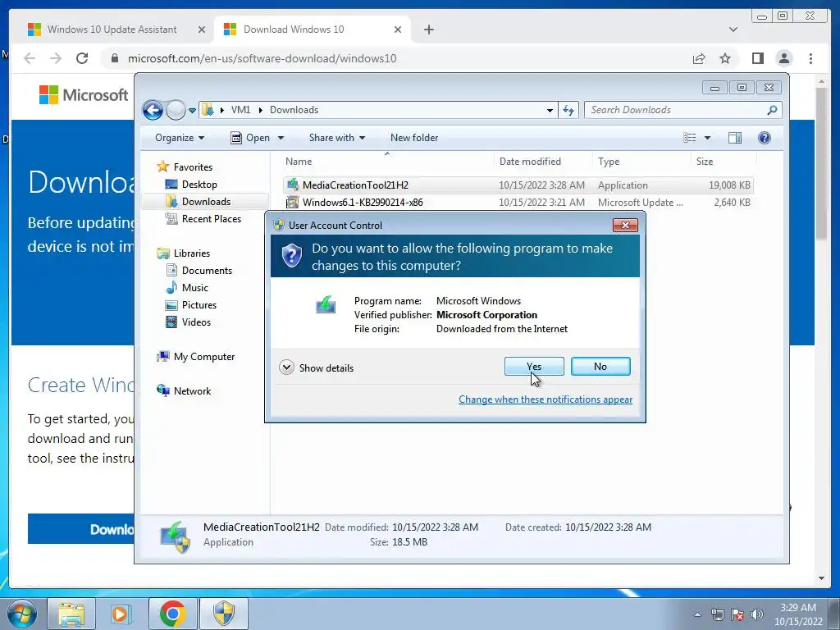Close the Download Windows 10 tab
Image resolution: width=840 pixels, height=630 pixels.
click(398, 30)
